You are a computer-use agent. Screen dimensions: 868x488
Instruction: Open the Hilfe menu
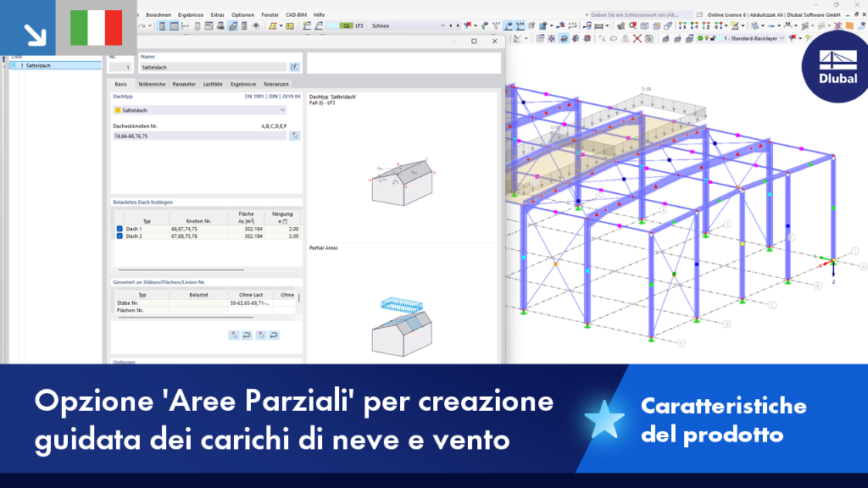320,15
